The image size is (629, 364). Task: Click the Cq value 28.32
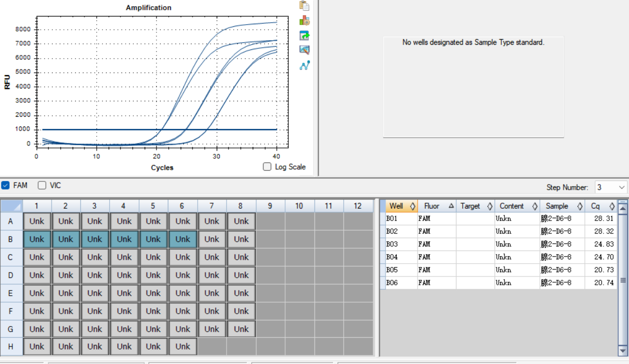pos(603,231)
